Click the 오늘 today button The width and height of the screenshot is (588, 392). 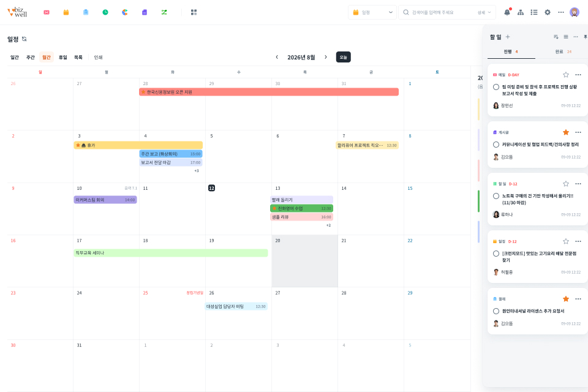pyautogui.click(x=343, y=57)
